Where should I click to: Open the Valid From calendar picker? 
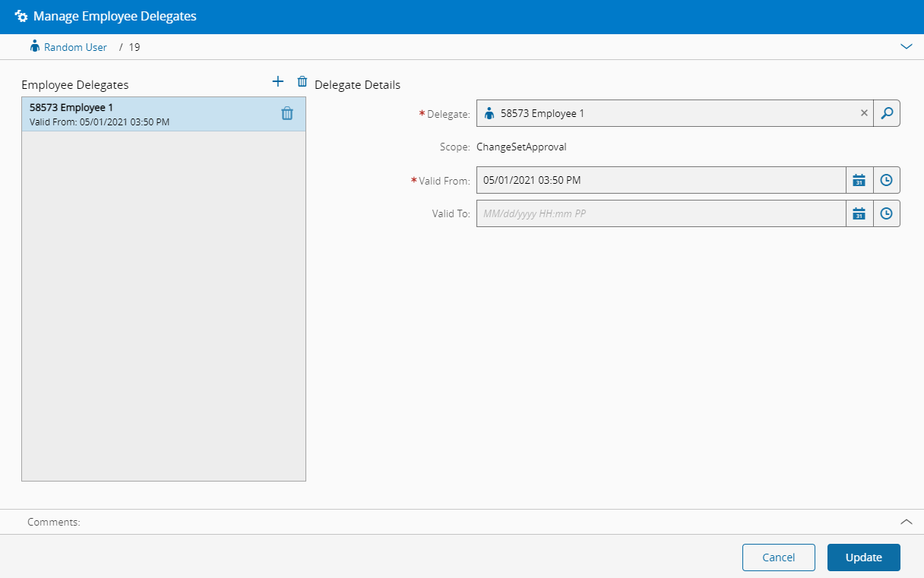[859, 180]
